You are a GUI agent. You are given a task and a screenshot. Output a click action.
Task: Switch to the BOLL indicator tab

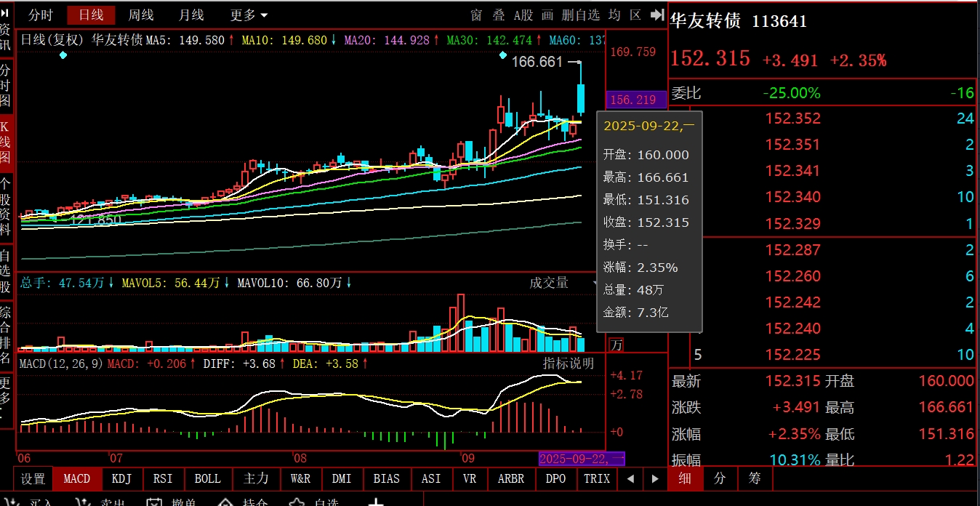(207, 478)
